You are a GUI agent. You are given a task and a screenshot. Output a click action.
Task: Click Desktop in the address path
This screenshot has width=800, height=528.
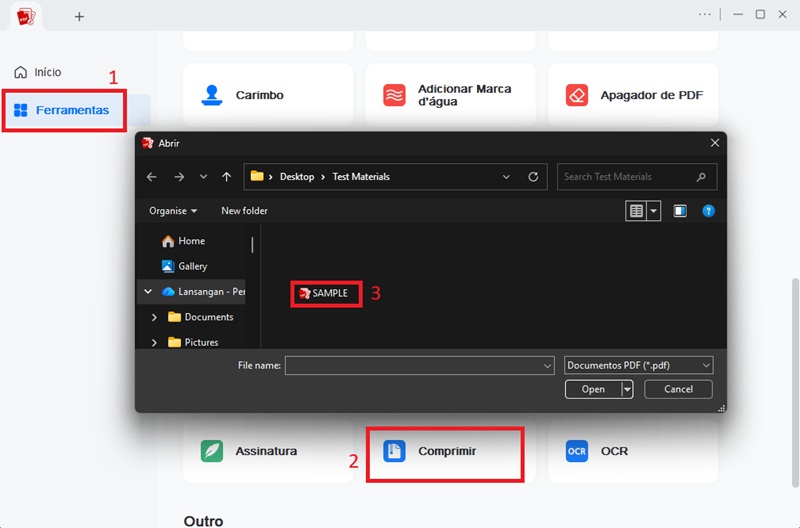point(297,177)
